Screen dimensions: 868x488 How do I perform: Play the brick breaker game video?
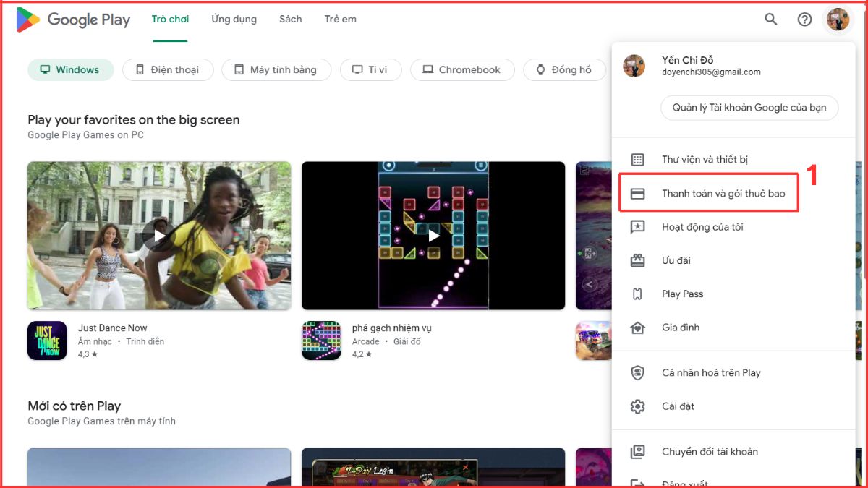tap(433, 236)
